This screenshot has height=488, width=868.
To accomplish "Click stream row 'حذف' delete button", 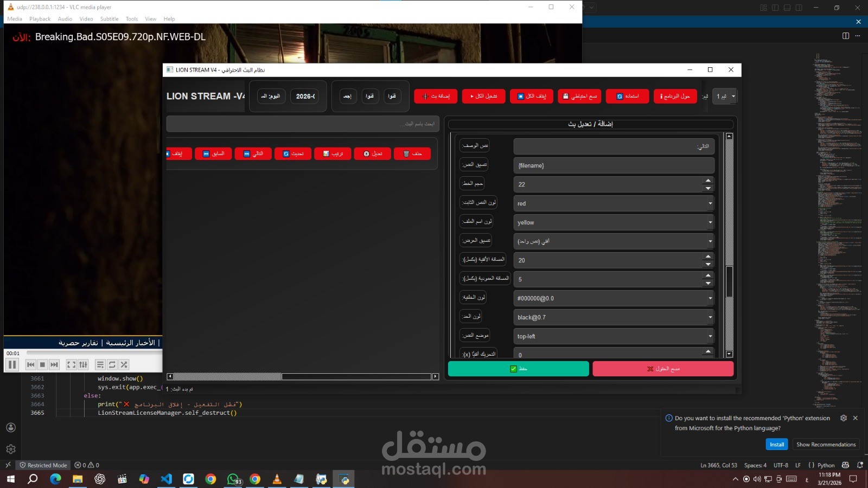I will click(x=412, y=154).
